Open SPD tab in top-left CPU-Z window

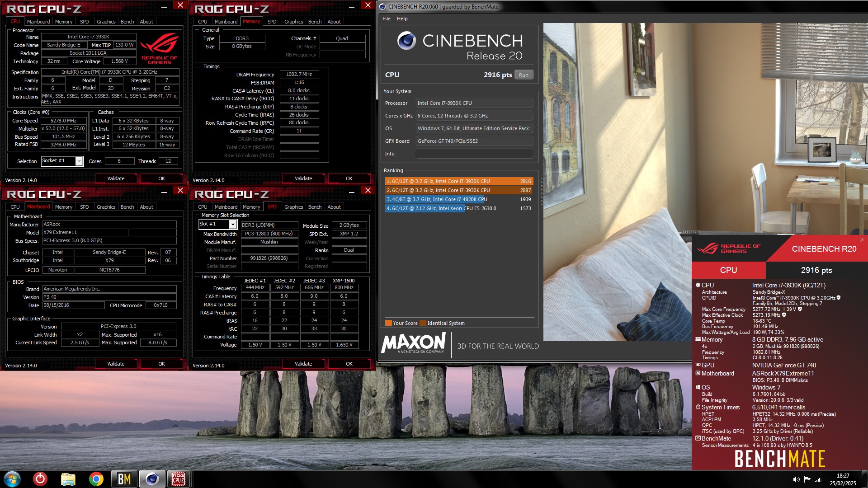click(x=85, y=22)
